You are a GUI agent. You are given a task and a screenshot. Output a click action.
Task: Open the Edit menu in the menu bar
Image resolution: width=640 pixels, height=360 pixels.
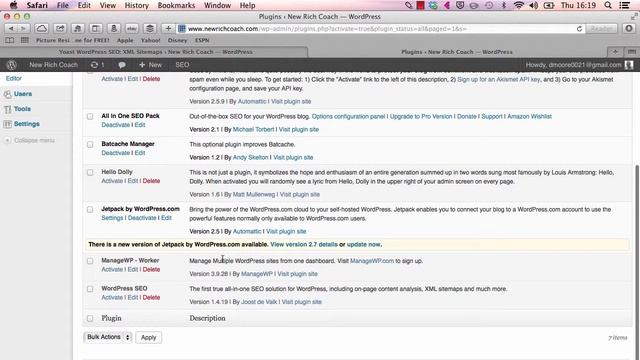coord(84,5)
